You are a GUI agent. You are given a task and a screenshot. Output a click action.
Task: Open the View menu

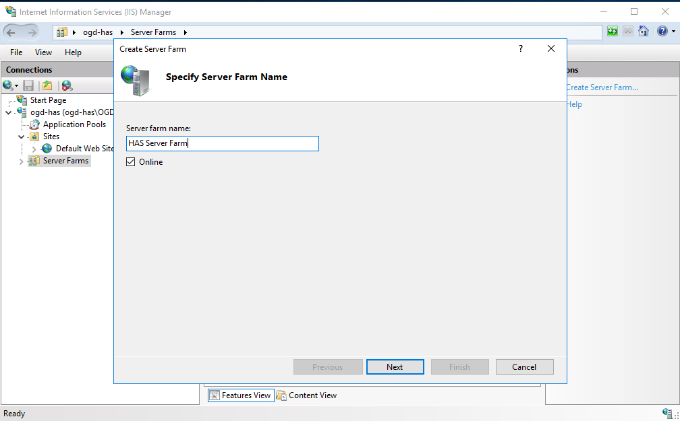point(43,52)
